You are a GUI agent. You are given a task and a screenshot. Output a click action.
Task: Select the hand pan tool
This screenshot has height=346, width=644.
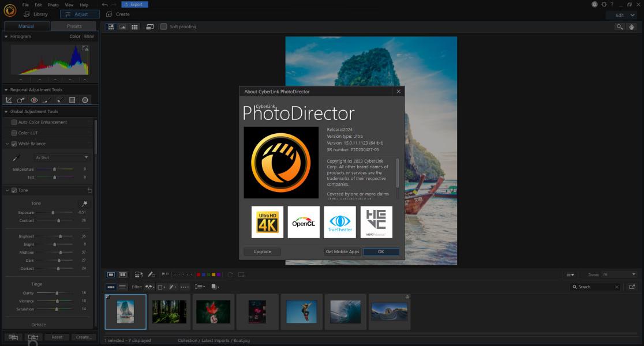click(x=632, y=27)
